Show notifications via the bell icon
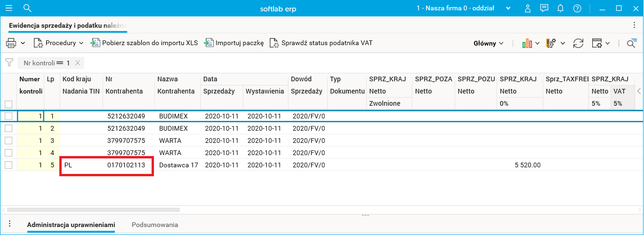Viewport: 644px width, 235px height. (x=560, y=8)
